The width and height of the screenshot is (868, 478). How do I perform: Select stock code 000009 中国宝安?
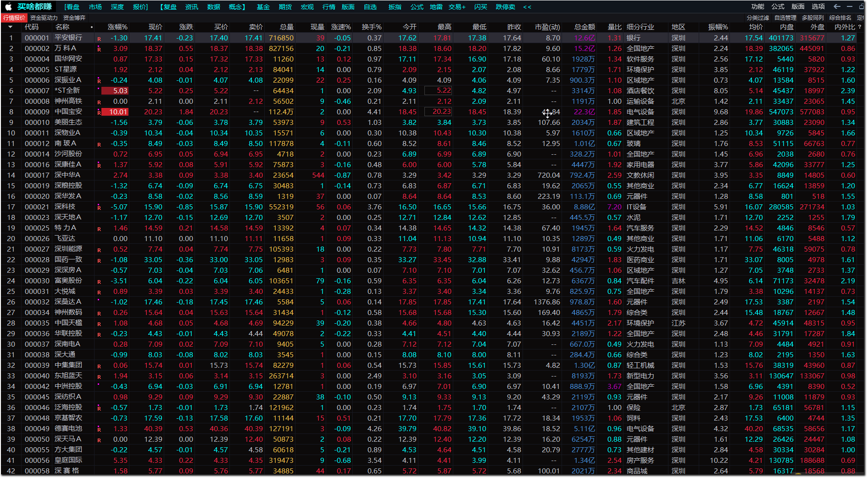tap(37, 112)
